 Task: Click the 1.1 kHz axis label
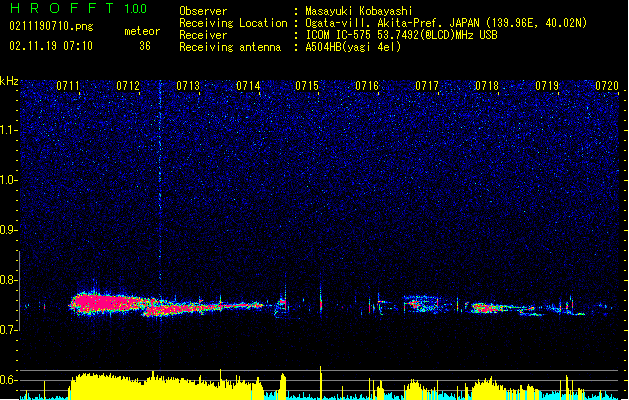coord(9,130)
